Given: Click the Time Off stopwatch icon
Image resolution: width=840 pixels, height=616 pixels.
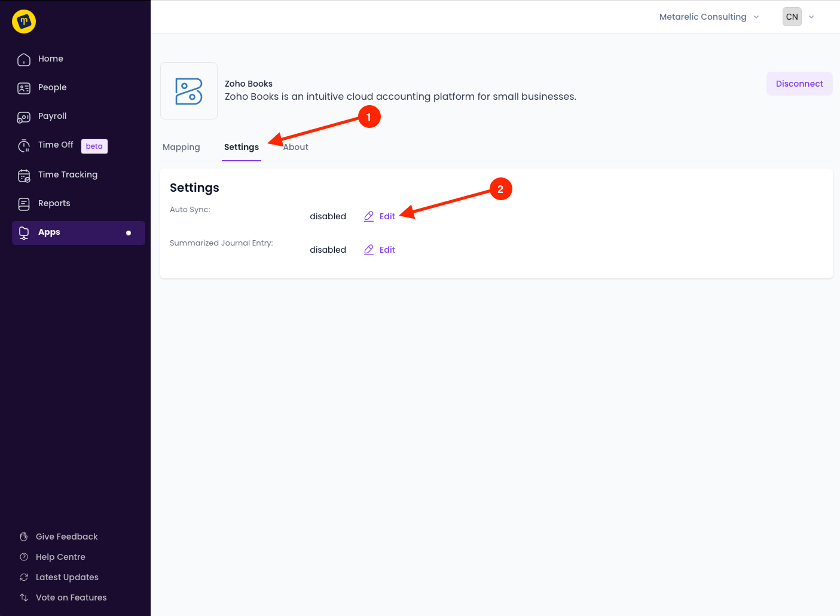Looking at the screenshot, I should click(24, 145).
